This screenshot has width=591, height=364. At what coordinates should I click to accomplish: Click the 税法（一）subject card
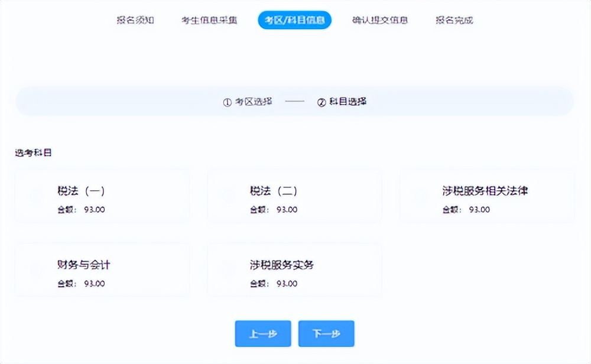click(102, 196)
